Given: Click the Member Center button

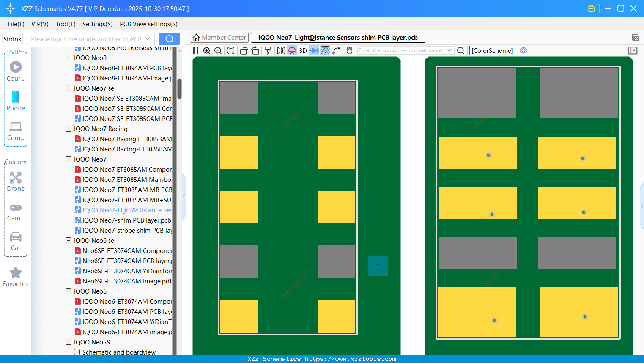Looking at the screenshot, I should (x=219, y=38).
